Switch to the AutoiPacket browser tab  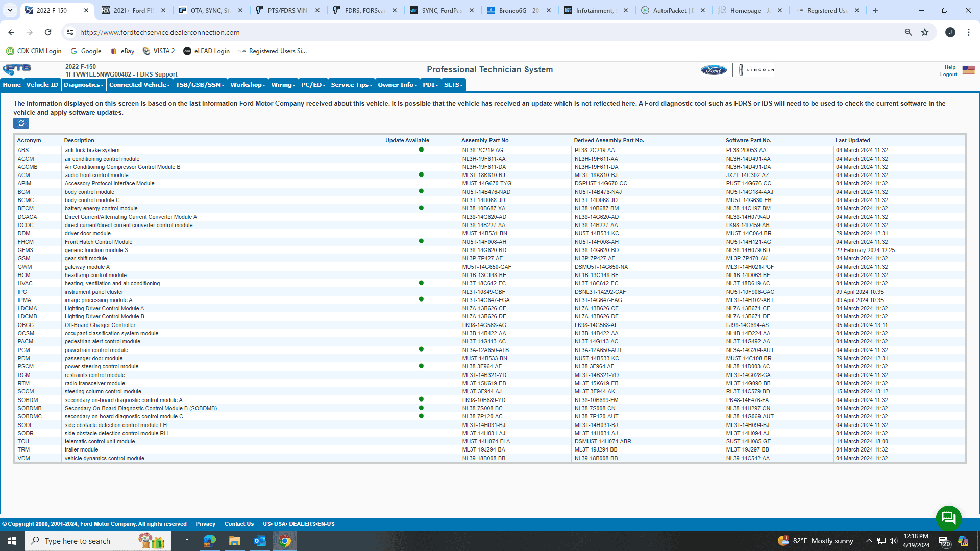[673, 10]
